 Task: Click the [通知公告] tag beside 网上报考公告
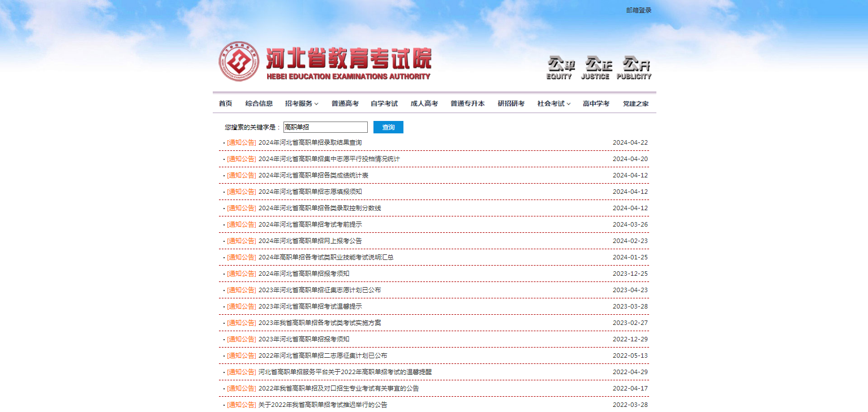point(242,241)
